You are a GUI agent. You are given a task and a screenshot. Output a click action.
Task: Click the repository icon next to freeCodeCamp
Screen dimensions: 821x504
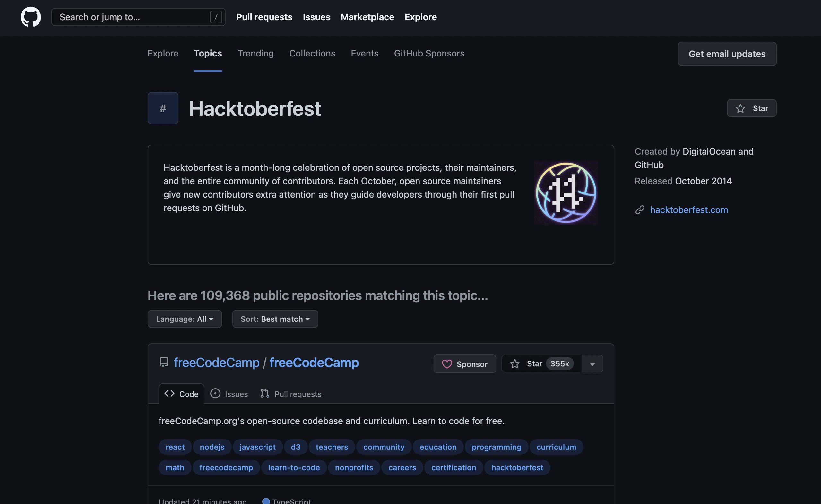tap(164, 362)
